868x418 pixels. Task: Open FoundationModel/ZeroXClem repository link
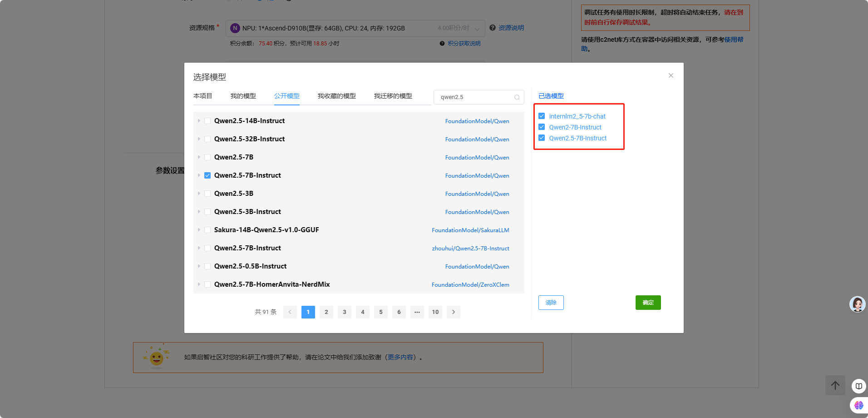tap(470, 285)
